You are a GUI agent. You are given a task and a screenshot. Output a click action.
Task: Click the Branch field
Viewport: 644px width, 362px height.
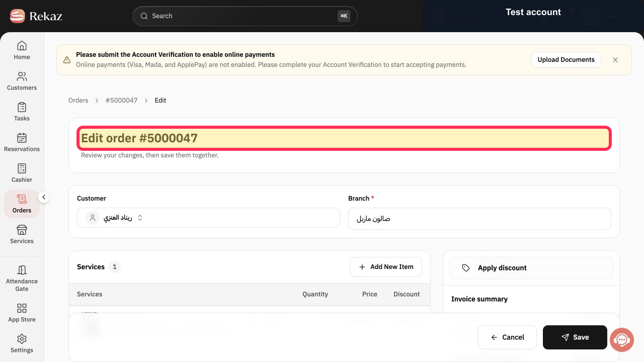point(479,219)
